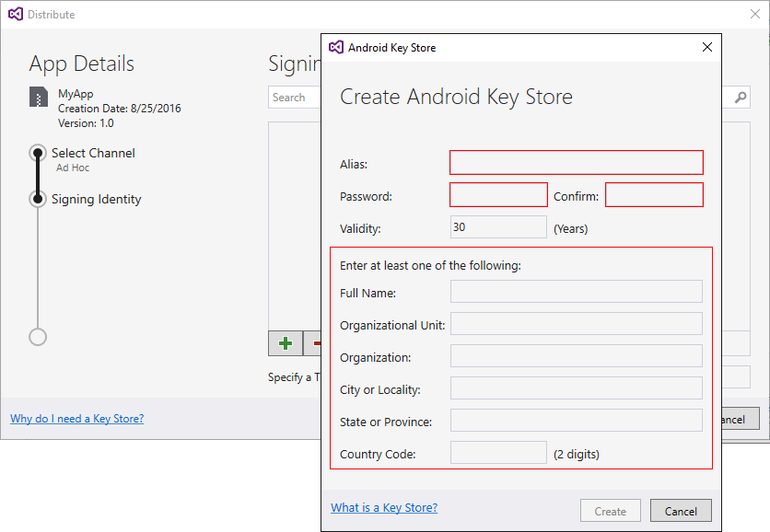Click Cancel in the Android Key Store dialog
This screenshot has height=532, width=770.
pos(681,510)
